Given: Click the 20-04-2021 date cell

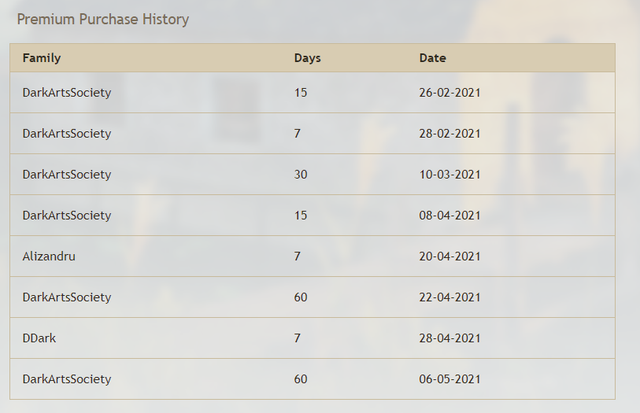Looking at the screenshot, I should click(450, 256).
